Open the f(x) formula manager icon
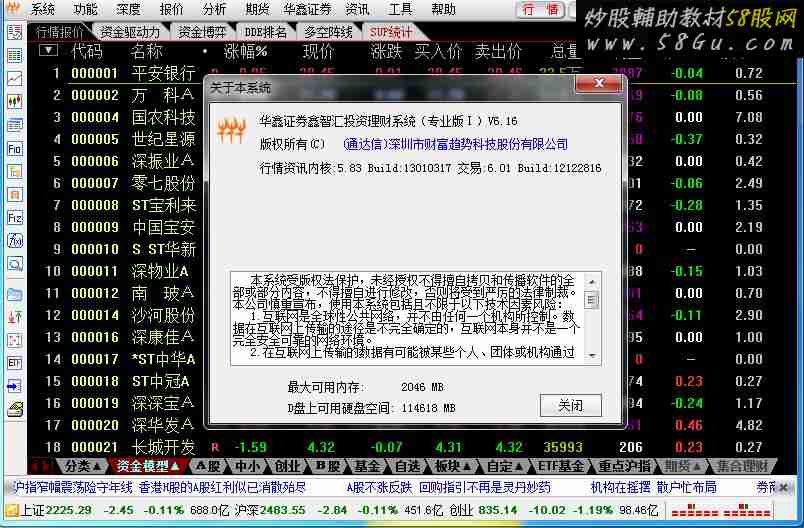This screenshot has height=528, width=804. [15, 240]
